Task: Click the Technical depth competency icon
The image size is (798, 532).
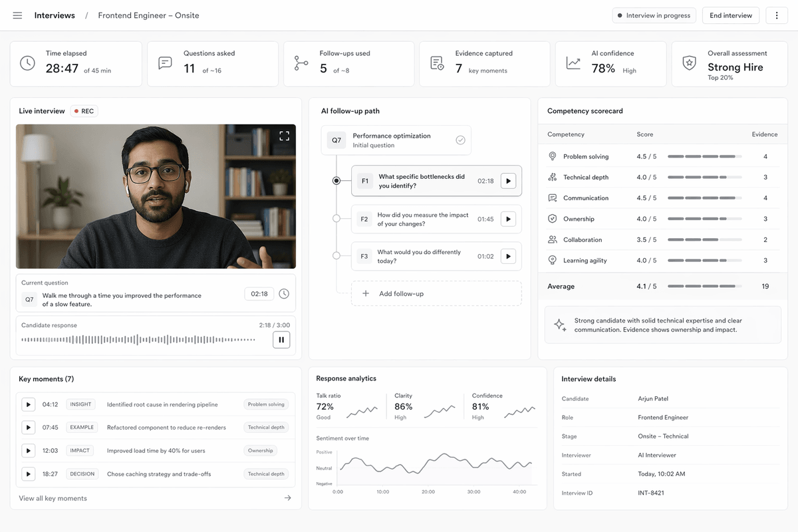Action: (x=552, y=177)
